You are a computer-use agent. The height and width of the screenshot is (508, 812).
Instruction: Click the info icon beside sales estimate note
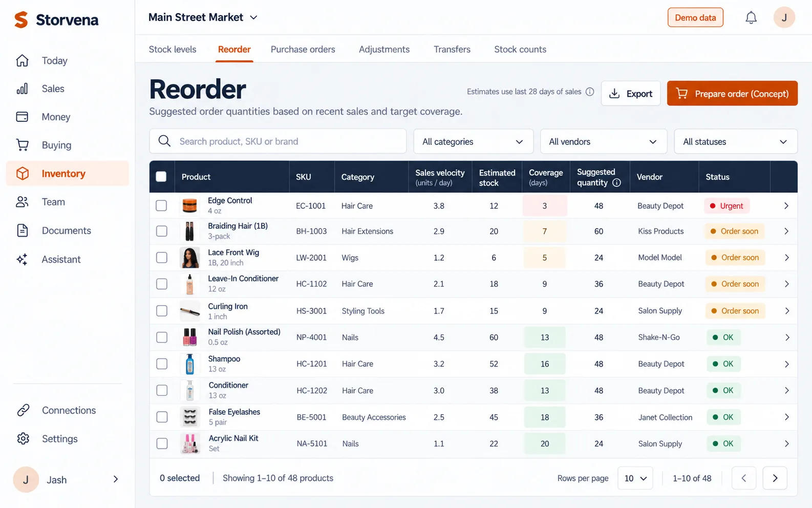590,92
